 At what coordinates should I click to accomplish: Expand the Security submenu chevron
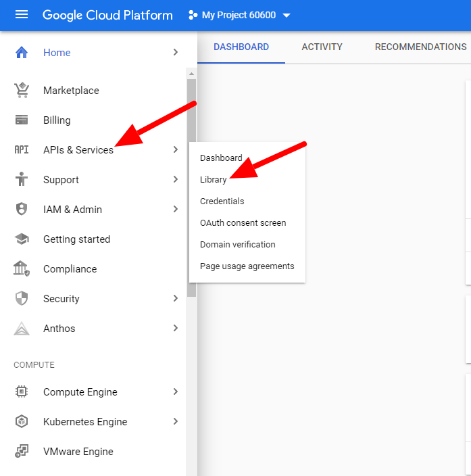(x=175, y=299)
